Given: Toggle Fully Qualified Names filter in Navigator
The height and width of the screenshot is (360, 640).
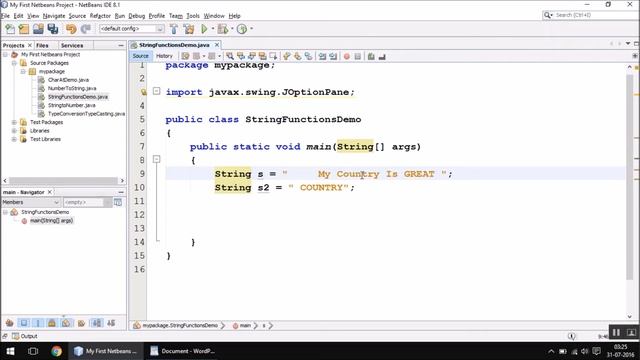Looking at the screenshot, I should (81, 323).
